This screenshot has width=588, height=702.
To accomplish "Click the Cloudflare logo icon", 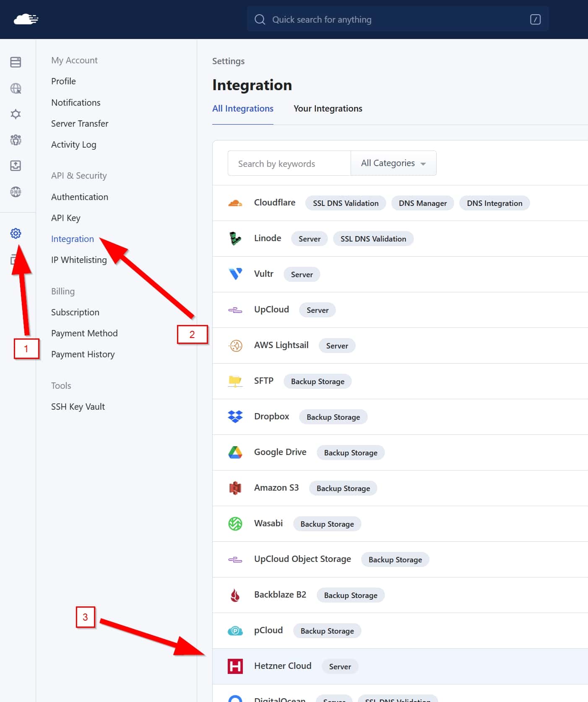I will (235, 203).
